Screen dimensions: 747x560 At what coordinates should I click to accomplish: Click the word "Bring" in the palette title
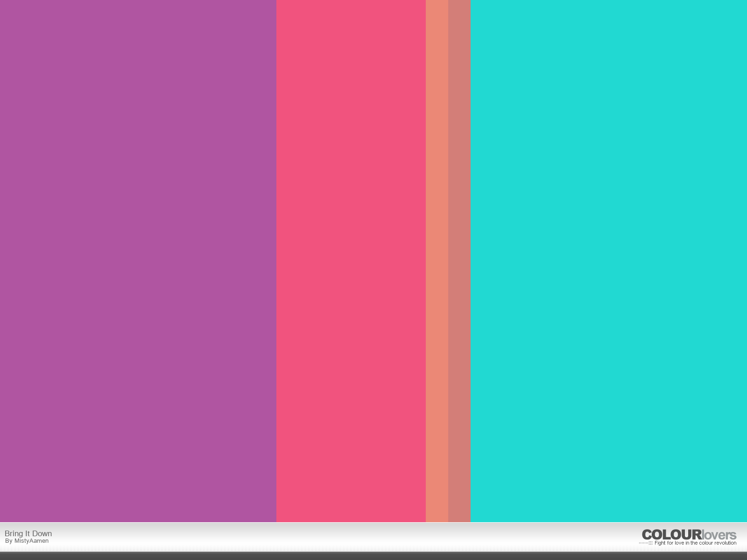(14, 534)
